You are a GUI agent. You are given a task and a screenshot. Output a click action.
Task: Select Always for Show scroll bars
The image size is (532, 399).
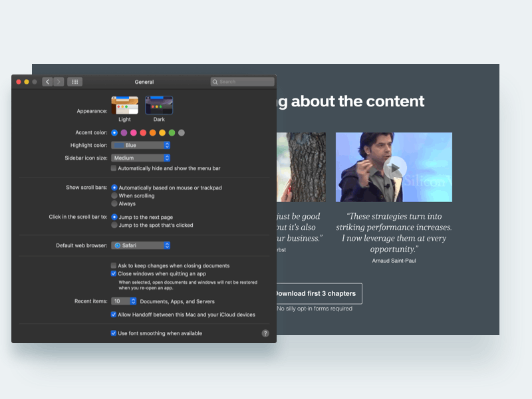click(x=114, y=203)
